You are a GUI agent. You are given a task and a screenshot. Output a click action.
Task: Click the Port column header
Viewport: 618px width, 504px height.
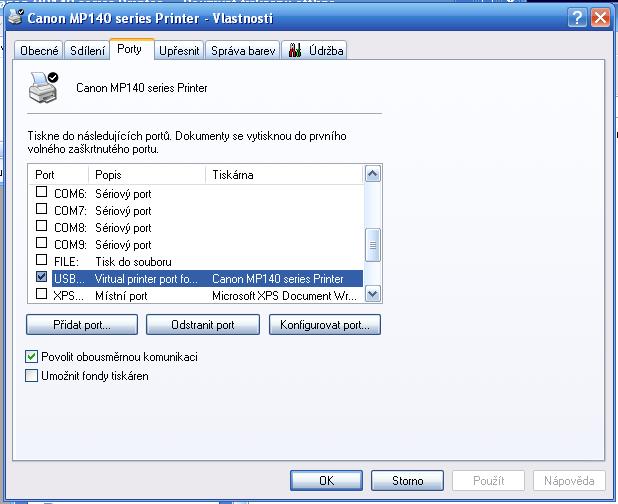tap(59, 175)
